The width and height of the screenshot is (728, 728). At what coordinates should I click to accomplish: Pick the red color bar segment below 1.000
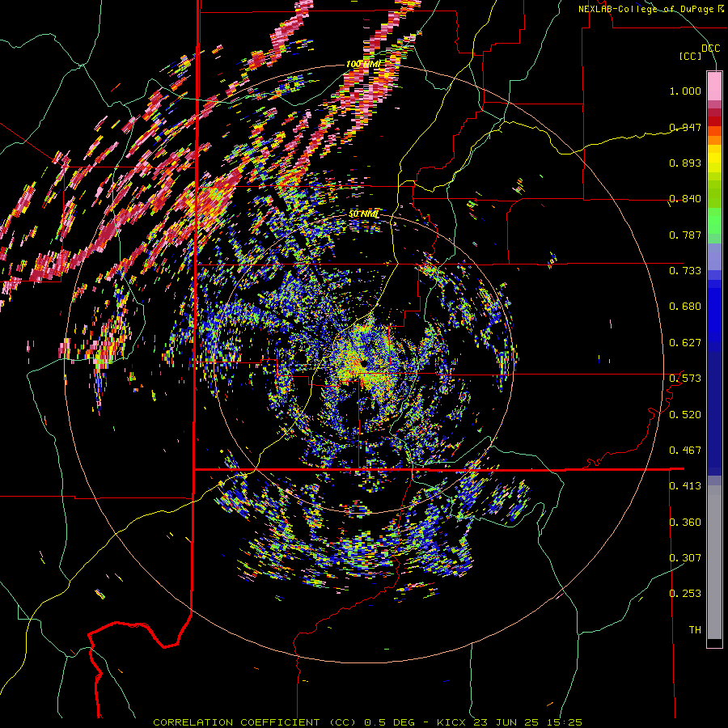pos(714,121)
